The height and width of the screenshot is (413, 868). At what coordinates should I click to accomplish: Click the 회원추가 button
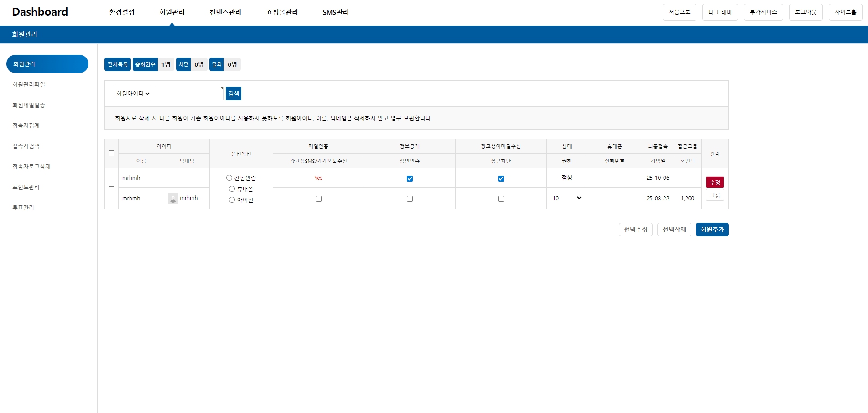click(712, 230)
